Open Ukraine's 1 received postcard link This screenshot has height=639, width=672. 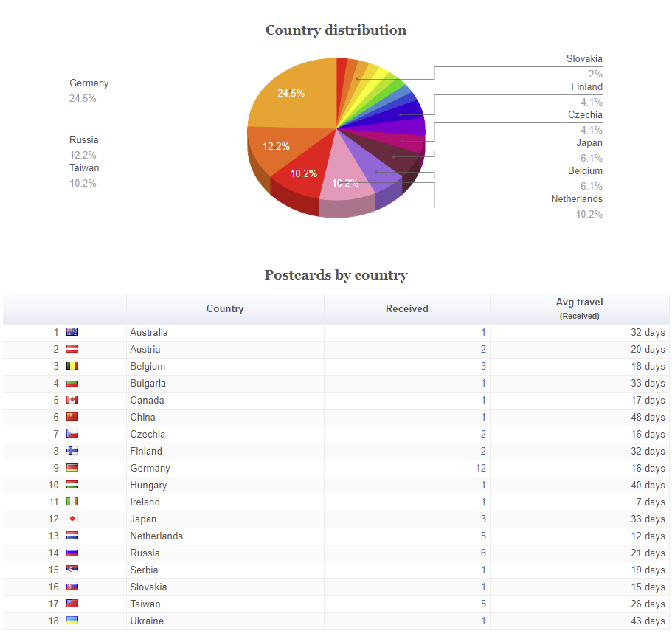click(x=483, y=621)
